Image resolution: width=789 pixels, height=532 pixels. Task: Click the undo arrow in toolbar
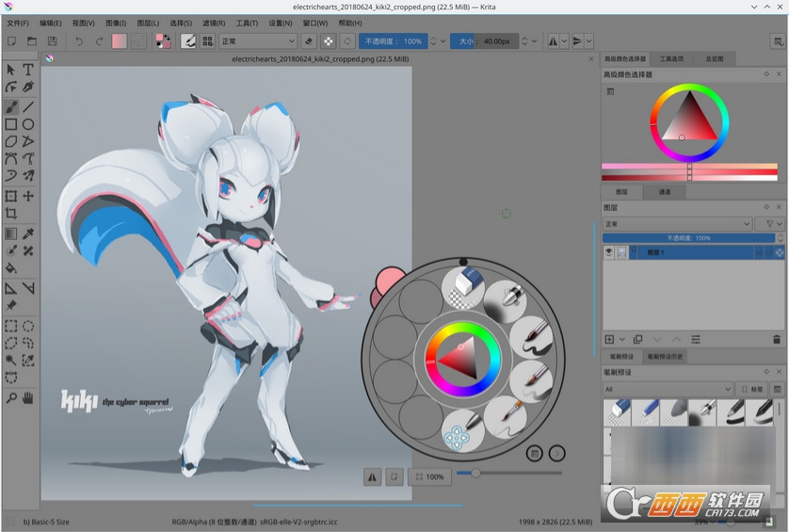pos(79,41)
